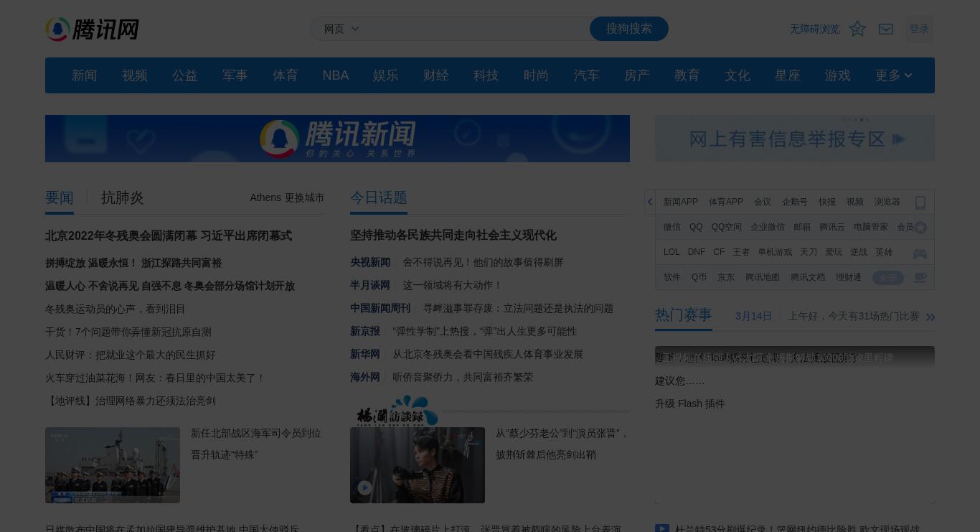Switch to the 抗肺炎 tab
This screenshot has width=980, height=532.
pyautogui.click(x=123, y=197)
